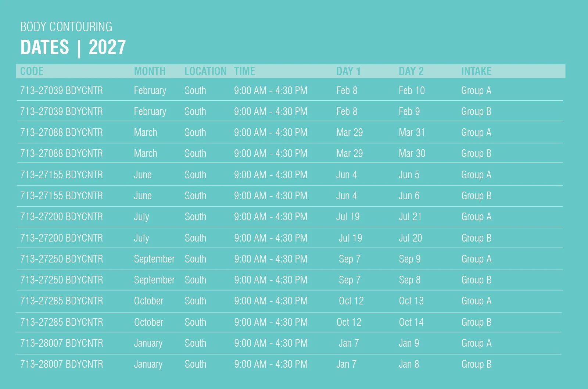Screen dimensions: 588x389
Task: Click the DAY 2 column header
Action: point(411,71)
